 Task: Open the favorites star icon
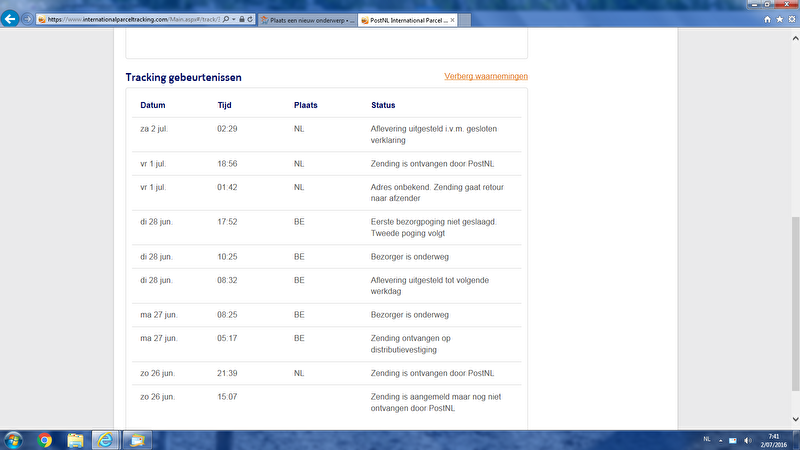(779, 18)
